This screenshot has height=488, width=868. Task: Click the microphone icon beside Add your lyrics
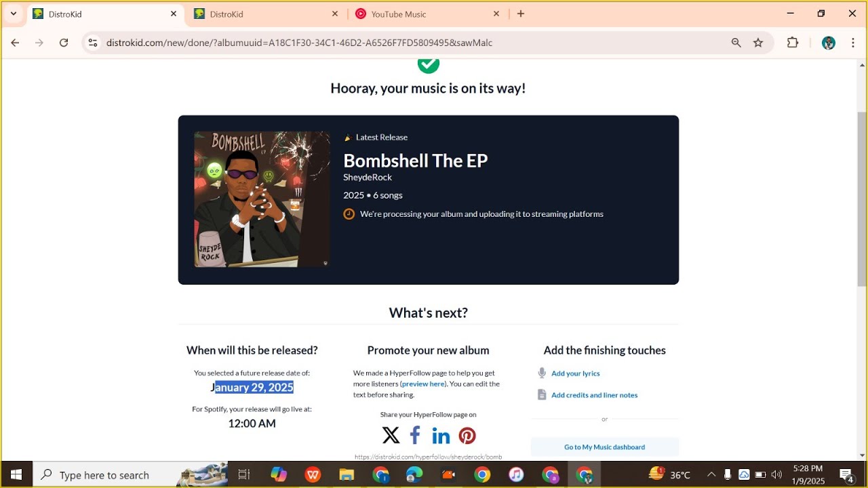(542, 373)
